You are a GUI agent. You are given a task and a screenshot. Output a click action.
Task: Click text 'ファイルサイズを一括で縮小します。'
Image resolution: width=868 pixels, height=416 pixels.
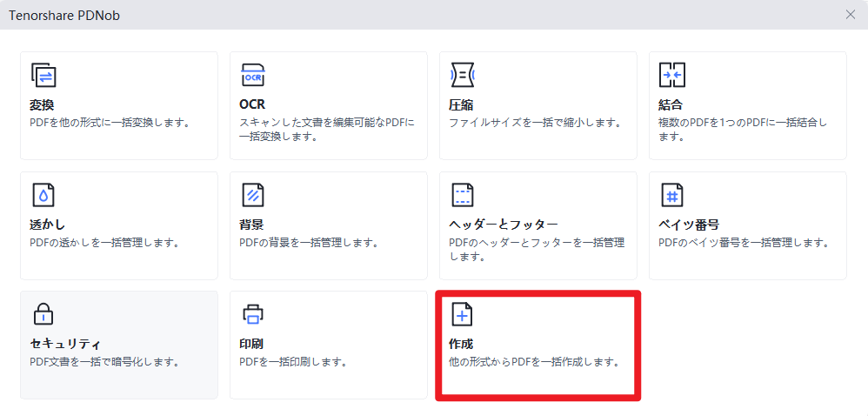[x=535, y=123]
